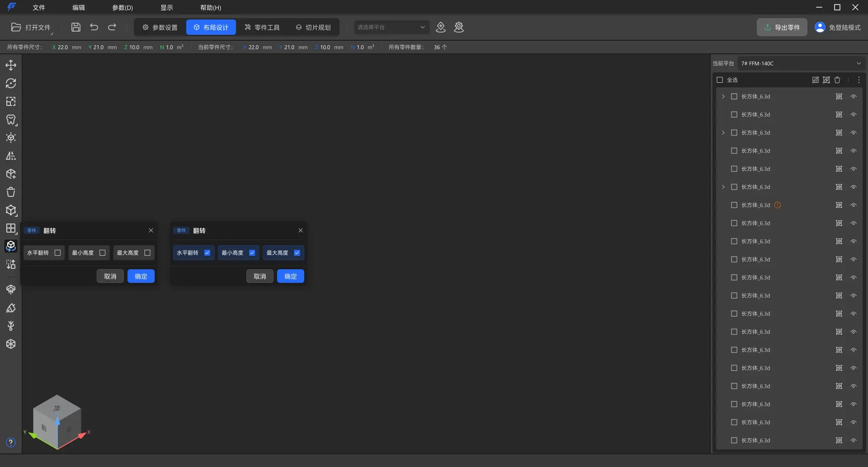Screen dimensions: 868x467
Task: Enable 水平翻转 checkbox in left dialog
Action: coord(57,253)
